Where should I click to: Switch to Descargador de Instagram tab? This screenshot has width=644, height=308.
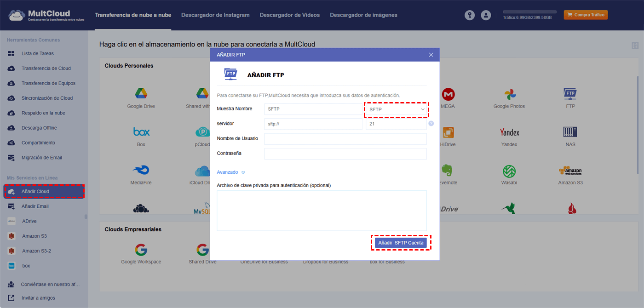point(215,15)
